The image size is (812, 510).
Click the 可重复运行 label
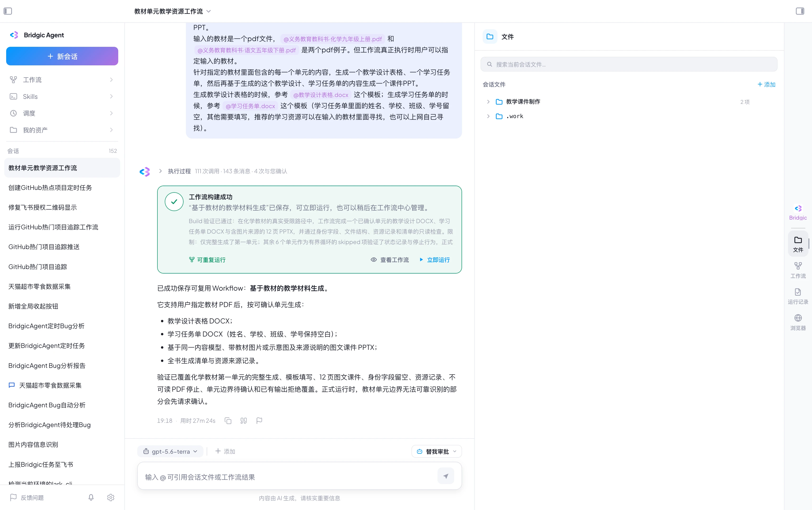207,260
